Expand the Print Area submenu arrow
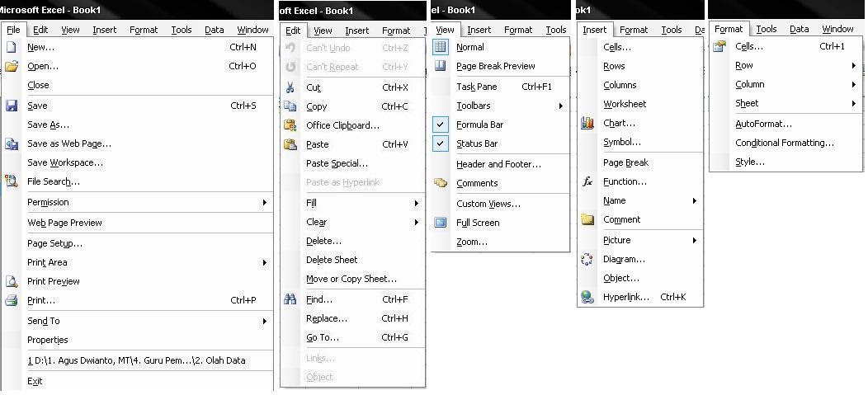 [265, 263]
